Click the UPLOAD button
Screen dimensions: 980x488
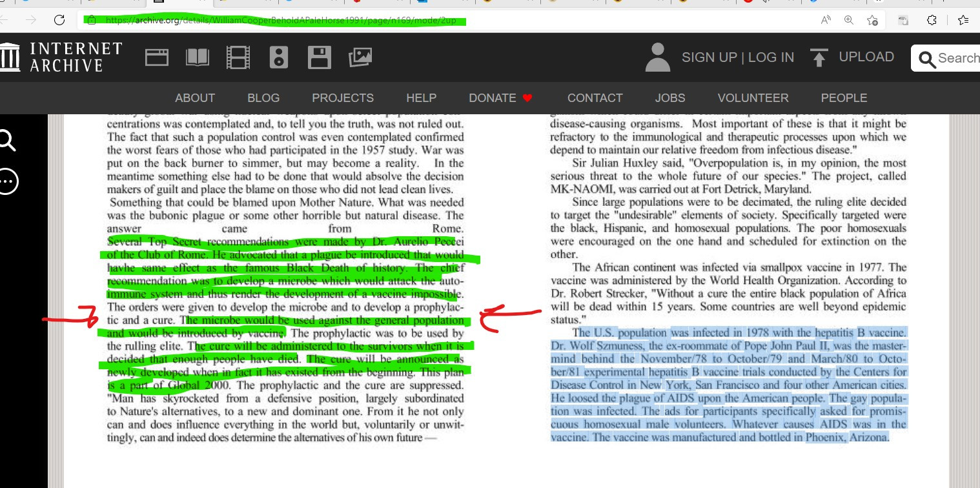coord(852,57)
